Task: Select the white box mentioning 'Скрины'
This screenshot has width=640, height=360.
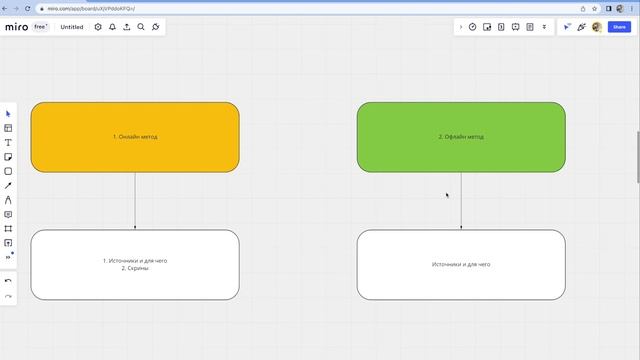Action: click(x=135, y=265)
